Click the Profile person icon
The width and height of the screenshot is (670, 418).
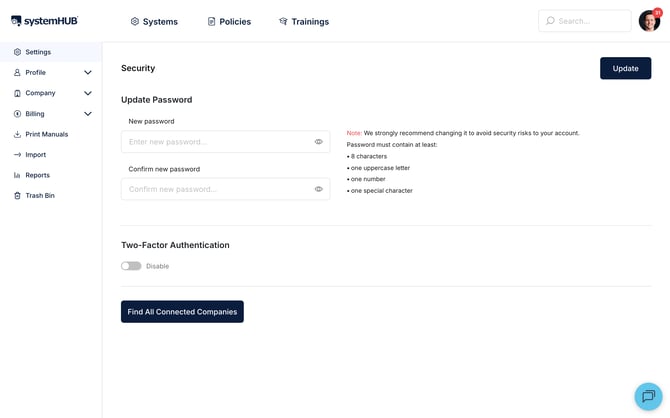pos(17,73)
